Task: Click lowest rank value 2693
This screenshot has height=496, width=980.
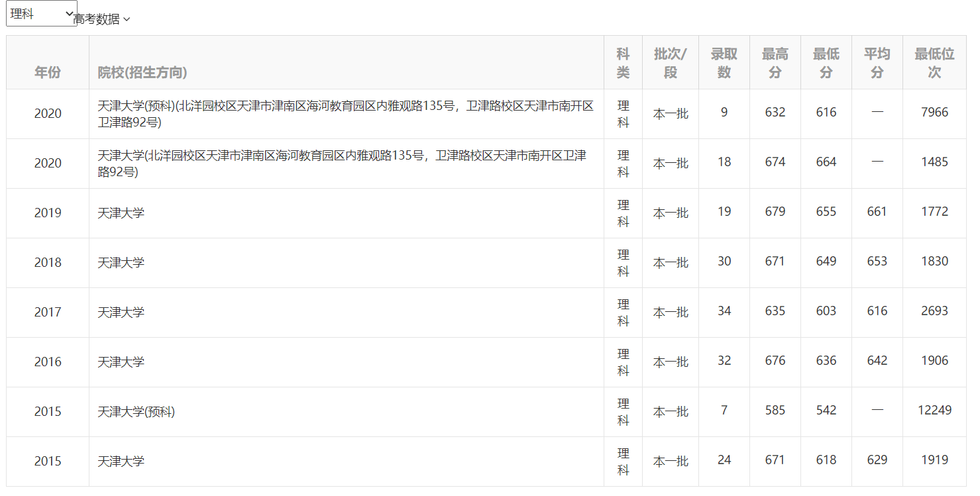Action: [934, 311]
